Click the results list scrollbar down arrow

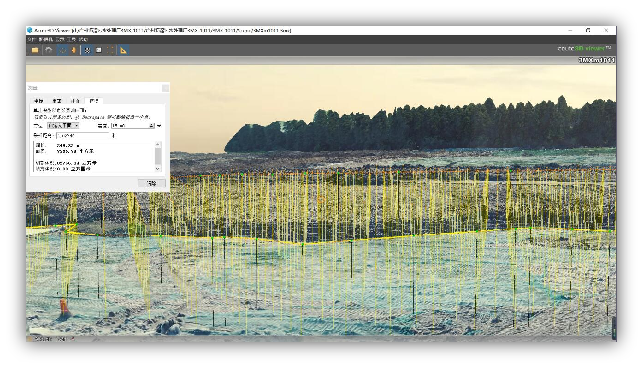[158, 168]
